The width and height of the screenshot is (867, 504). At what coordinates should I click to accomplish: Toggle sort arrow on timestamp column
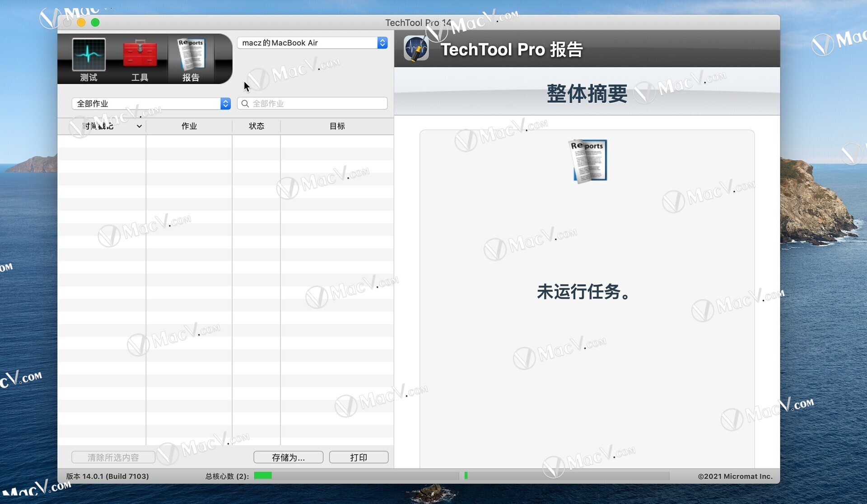tap(139, 126)
